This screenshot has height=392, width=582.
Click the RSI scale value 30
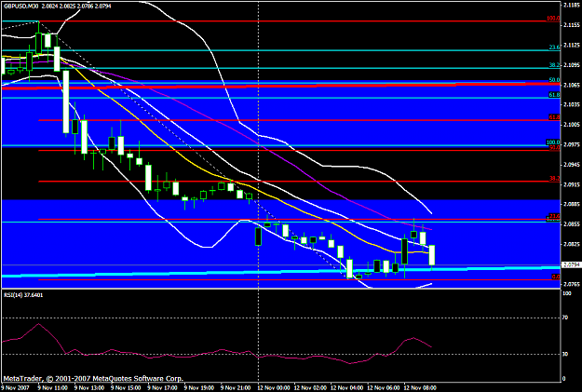[x=565, y=354]
